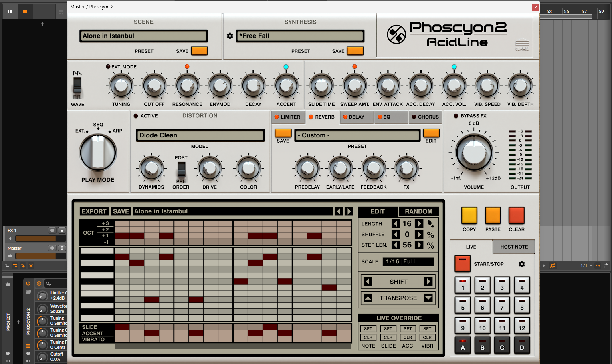Click the orange PASTE pad
The image size is (612, 364).
(493, 215)
